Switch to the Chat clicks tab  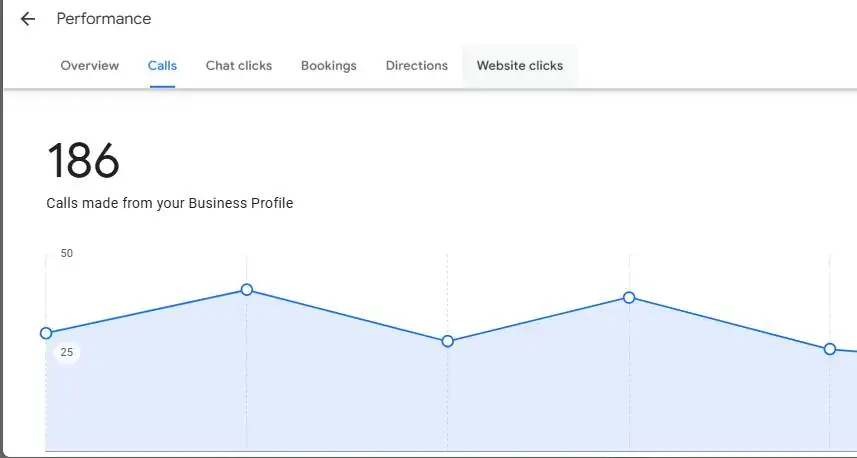239,66
